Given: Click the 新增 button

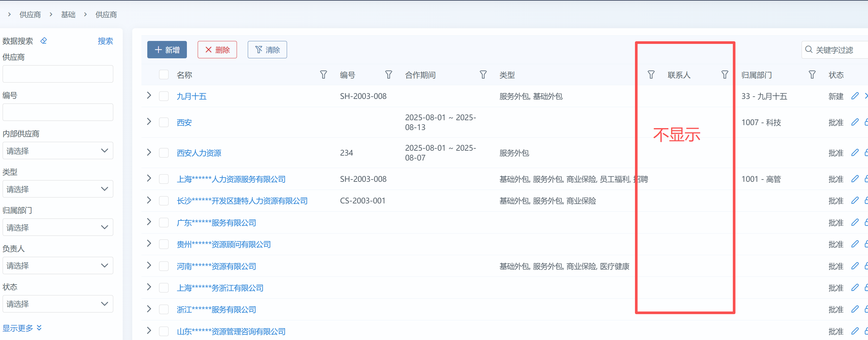Looking at the screenshot, I should (x=167, y=50).
